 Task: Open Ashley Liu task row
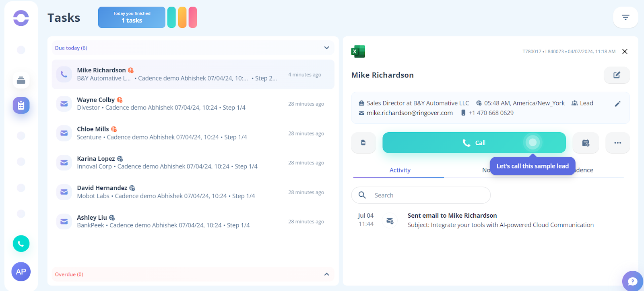pos(193,221)
